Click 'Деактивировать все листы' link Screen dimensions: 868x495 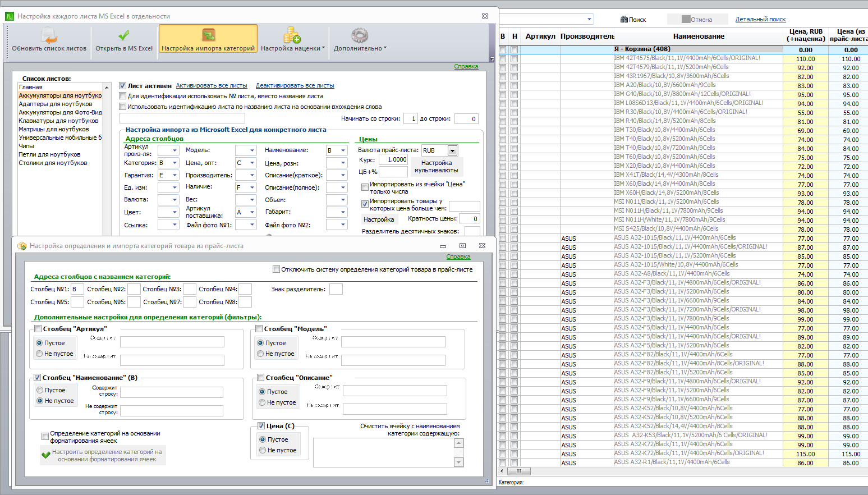[295, 86]
